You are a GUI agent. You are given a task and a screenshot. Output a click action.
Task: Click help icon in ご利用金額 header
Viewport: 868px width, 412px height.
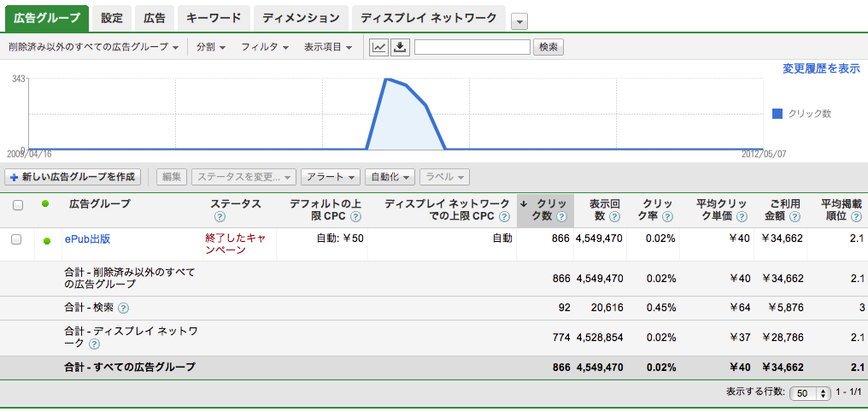click(792, 216)
